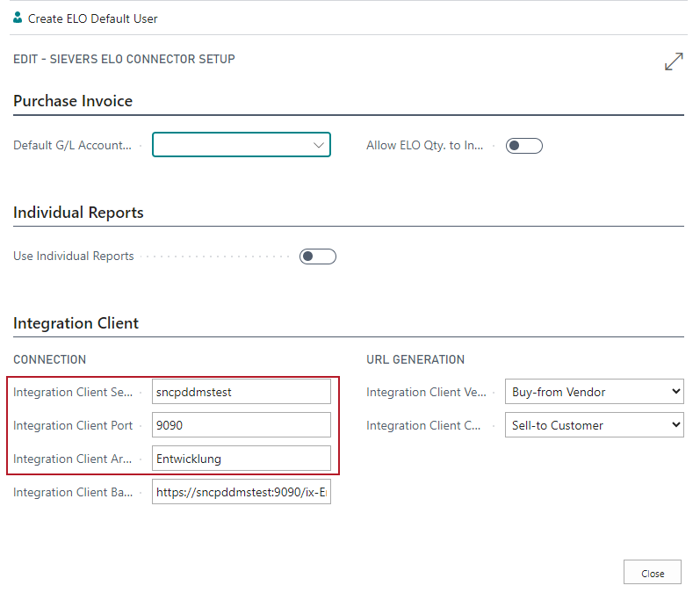Viewport: 700px width, 600px height.
Task: Collapse the Integration Client section header
Action: click(x=76, y=323)
